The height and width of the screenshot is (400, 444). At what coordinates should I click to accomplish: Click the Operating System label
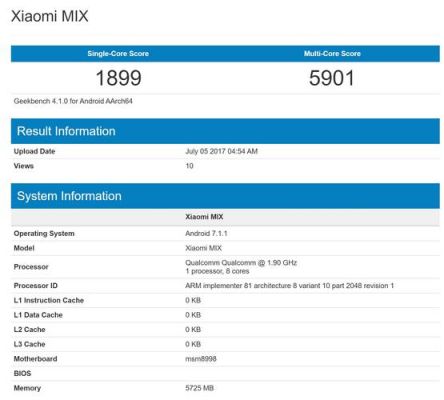click(44, 234)
